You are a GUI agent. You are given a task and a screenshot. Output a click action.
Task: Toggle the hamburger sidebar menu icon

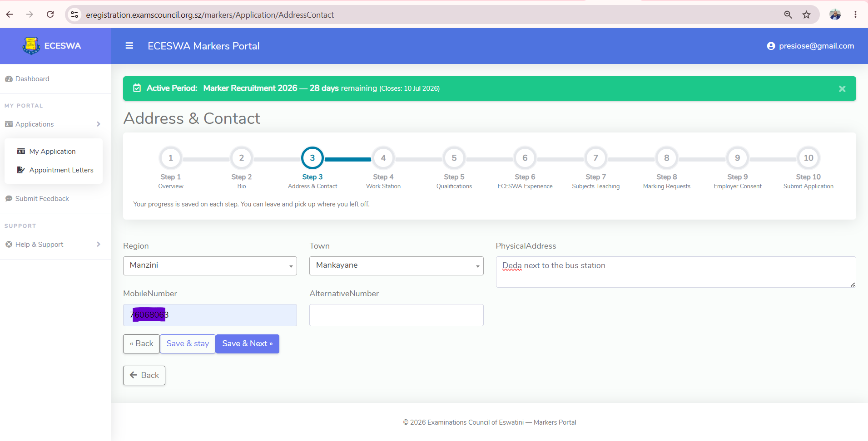coord(129,46)
